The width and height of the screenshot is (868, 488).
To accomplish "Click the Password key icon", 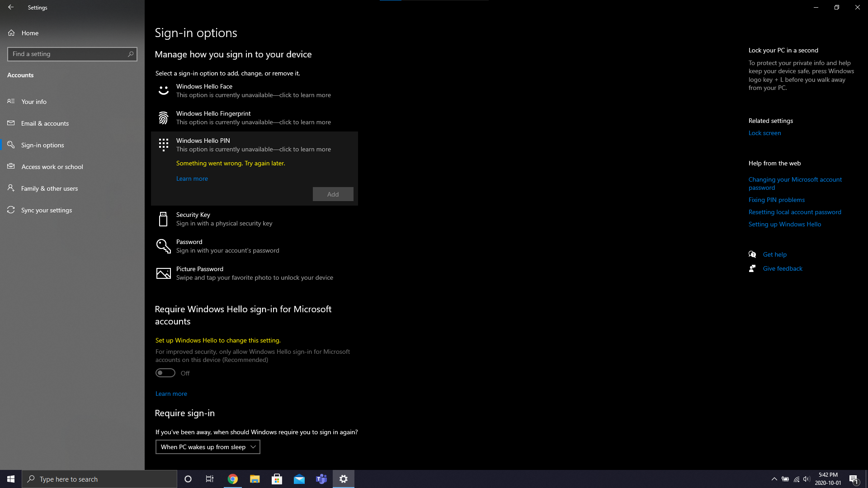I will [x=163, y=246].
